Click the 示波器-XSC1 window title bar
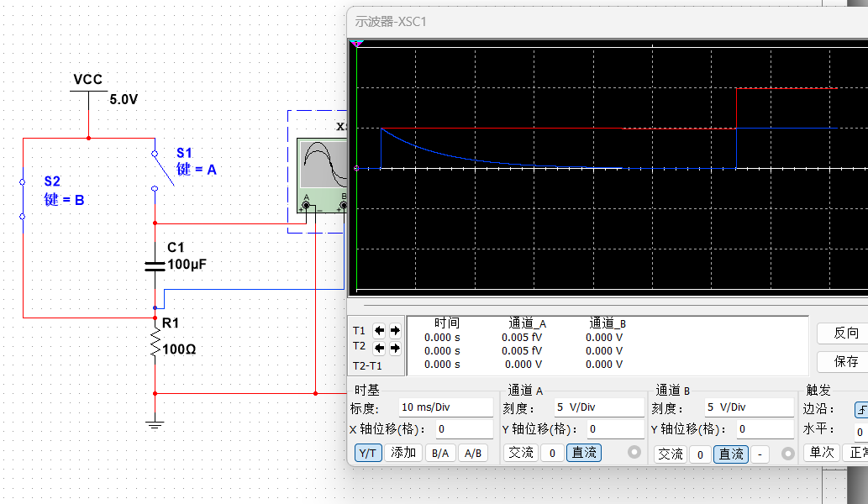Image resolution: width=868 pixels, height=504 pixels. pyautogui.click(x=608, y=22)
